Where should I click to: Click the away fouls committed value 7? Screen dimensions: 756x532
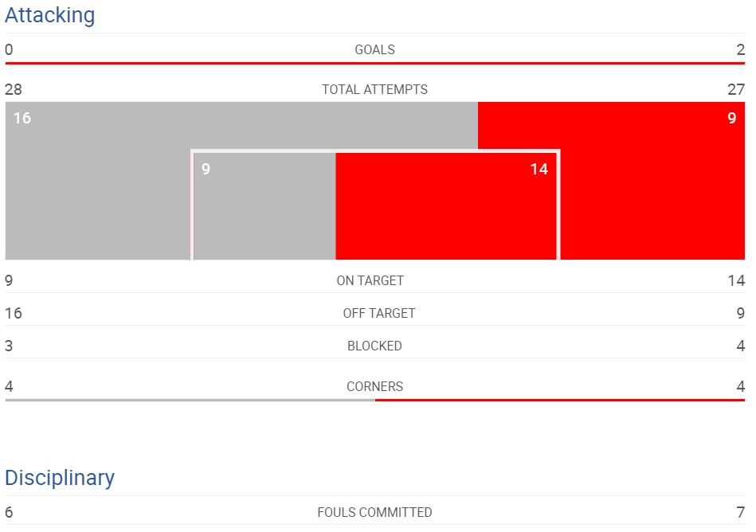[741, 512]
